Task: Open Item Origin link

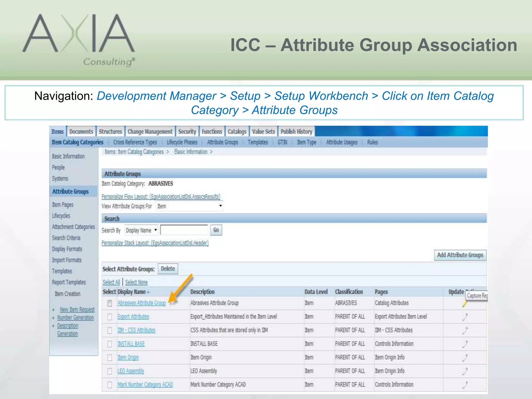Action: pyautogui.click(x=128, y=357)
